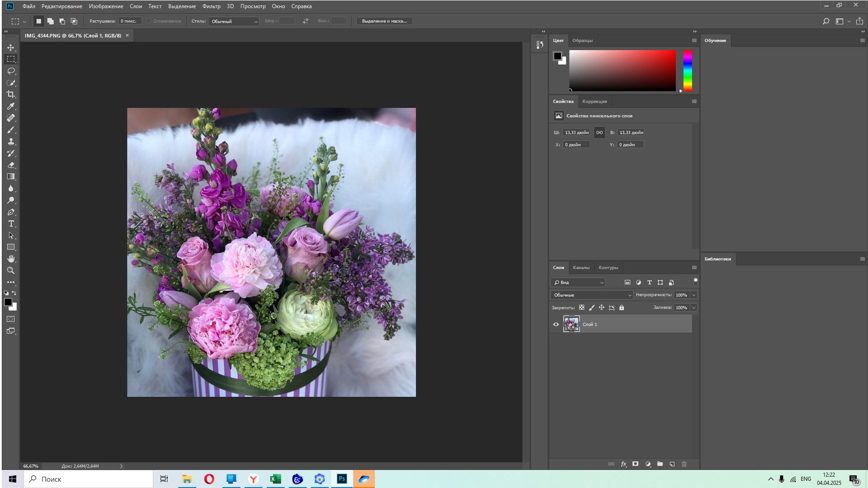Image resolution: width=868 pixels, height=488 pixels.
Task: Switch to the Каналы tab
Action: [x=581, y=268]
